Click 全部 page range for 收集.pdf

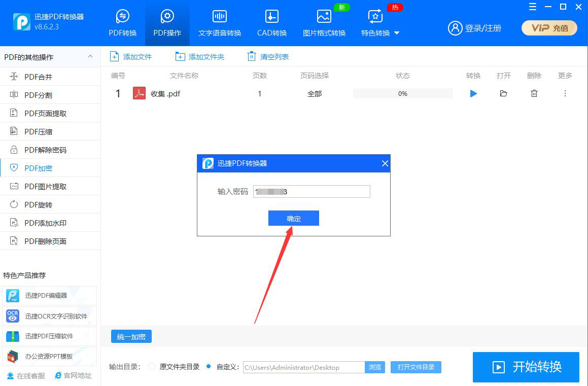coord(315,94)
